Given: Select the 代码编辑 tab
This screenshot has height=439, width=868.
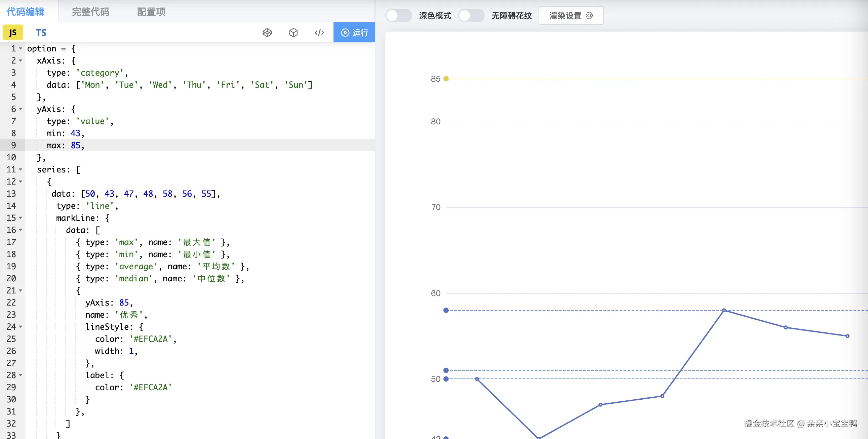Looking at the screenshot, I should pos(25,12).
